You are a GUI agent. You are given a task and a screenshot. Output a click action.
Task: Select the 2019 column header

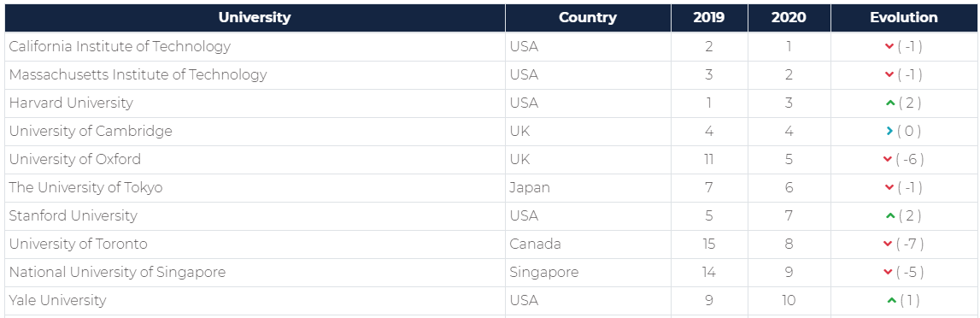pos(709,17)
